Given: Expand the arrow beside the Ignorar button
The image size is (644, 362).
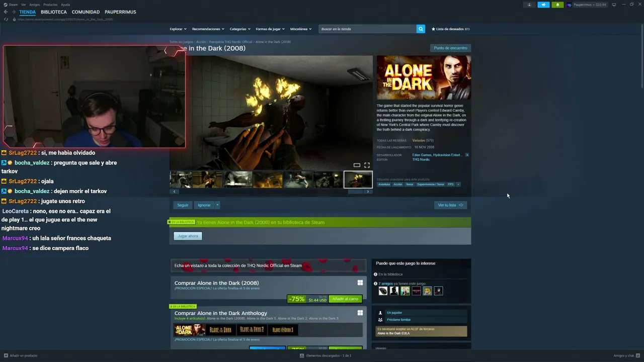Looking at the screenshot, I should click(218, 205).
